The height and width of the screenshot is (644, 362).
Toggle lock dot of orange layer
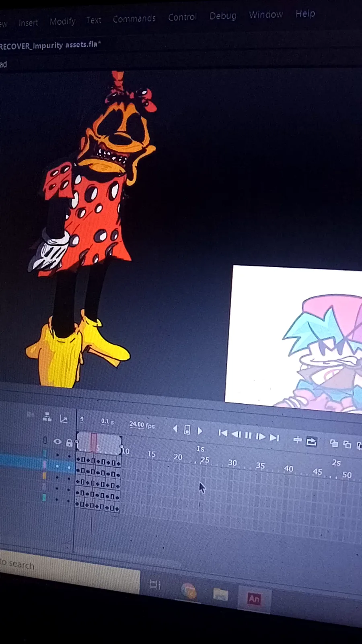(69, 479)
